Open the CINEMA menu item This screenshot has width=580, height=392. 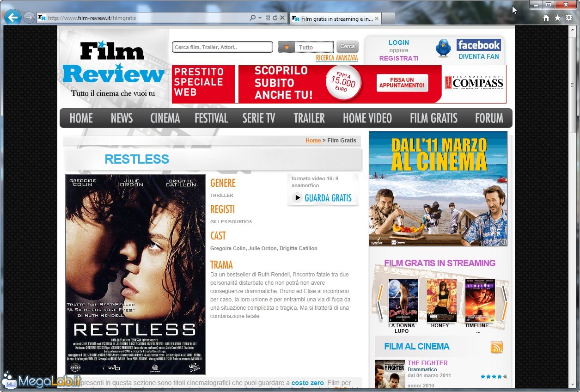pos(165,118)
